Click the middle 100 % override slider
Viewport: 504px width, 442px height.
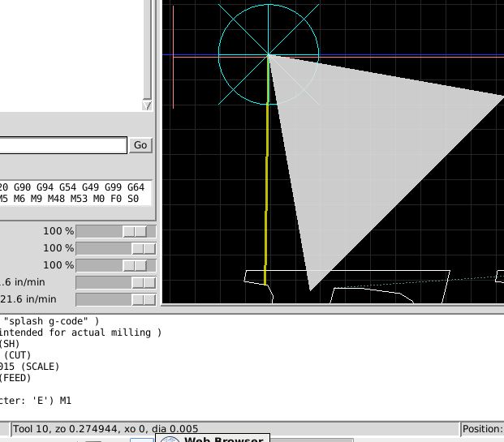point(115,248)
